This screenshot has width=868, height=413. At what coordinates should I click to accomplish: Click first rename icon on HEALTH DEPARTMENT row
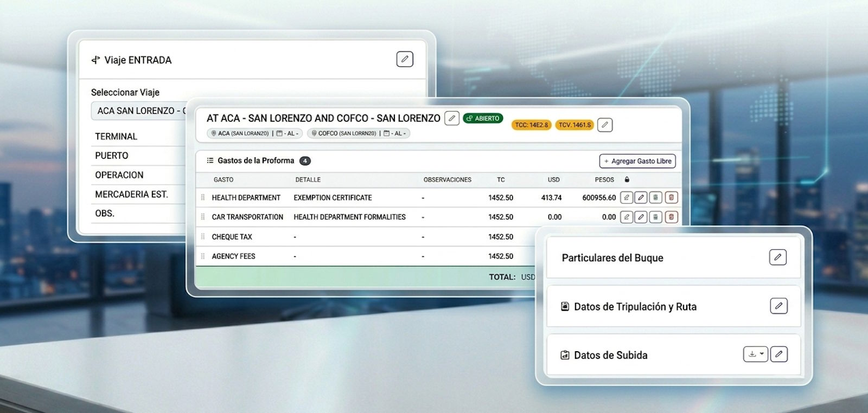(x=627, y=198)
